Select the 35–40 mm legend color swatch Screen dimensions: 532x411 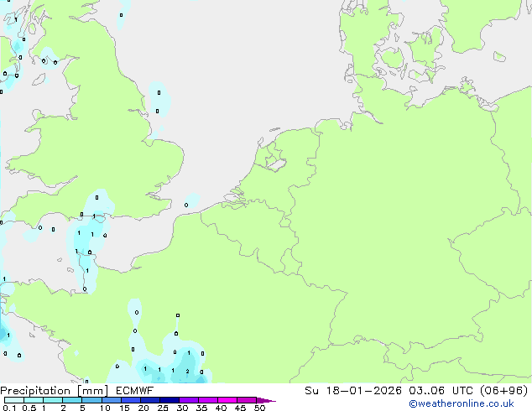point(208,400)
